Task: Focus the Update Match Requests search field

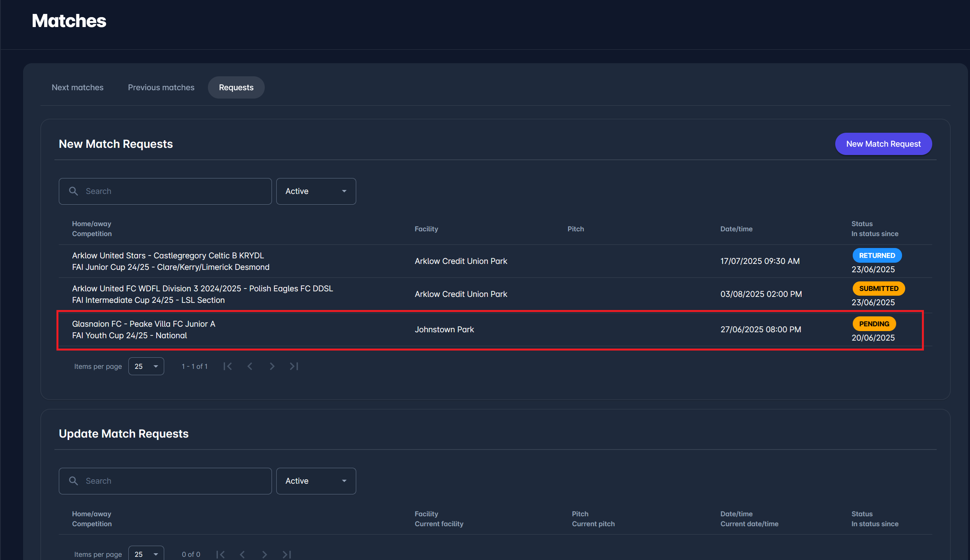Action: pyautogui.click(x=171, y=481)
